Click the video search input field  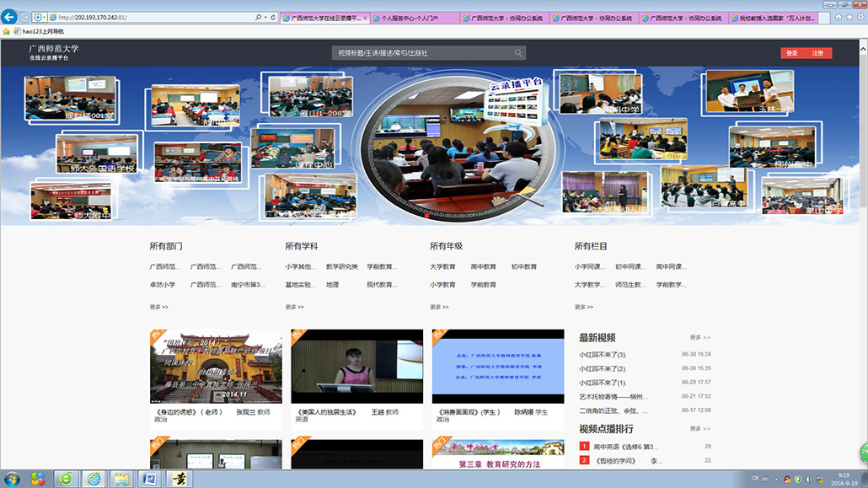tap(421, 53)
